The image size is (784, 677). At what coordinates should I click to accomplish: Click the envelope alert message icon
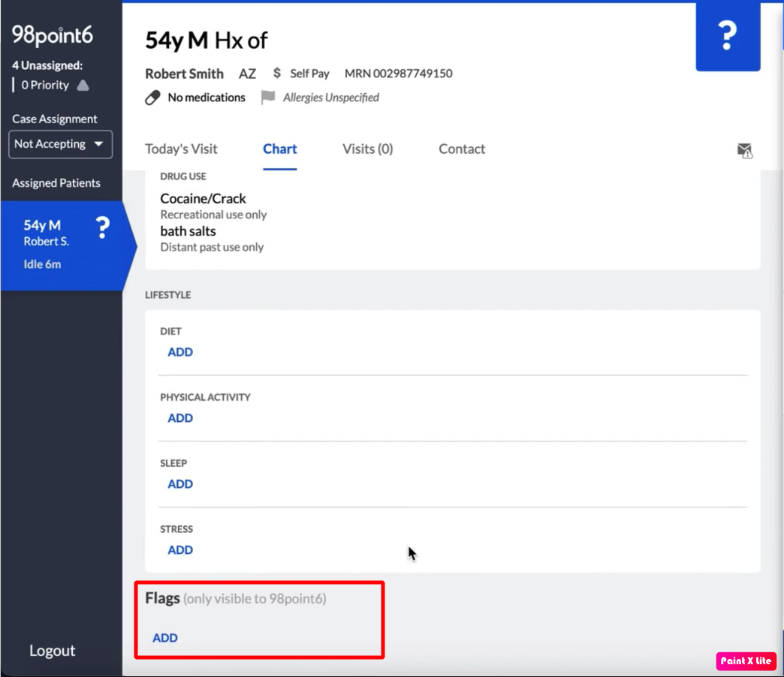[x=744, y=151]
